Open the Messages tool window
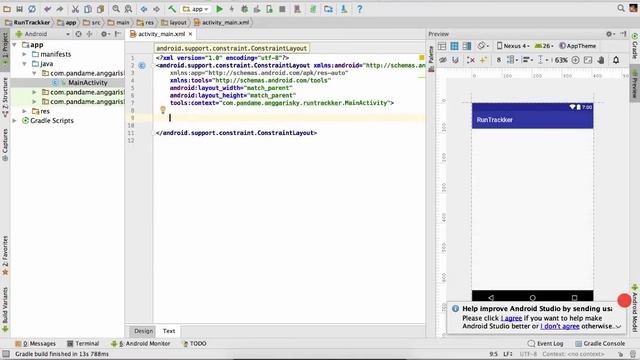640x360 pixels. tap(36, 344)
